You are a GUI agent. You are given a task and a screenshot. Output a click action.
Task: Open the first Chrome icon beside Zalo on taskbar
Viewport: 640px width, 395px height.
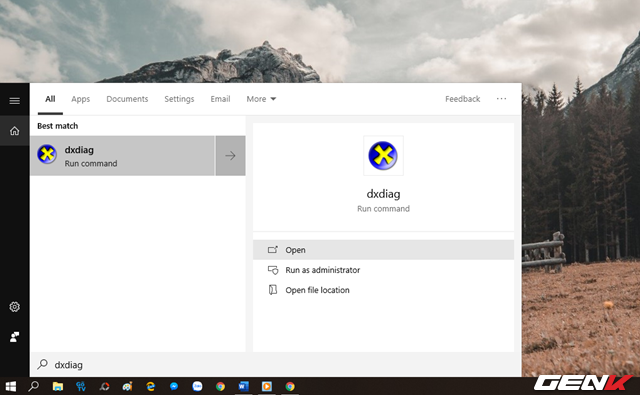click(x=220, y=386)
